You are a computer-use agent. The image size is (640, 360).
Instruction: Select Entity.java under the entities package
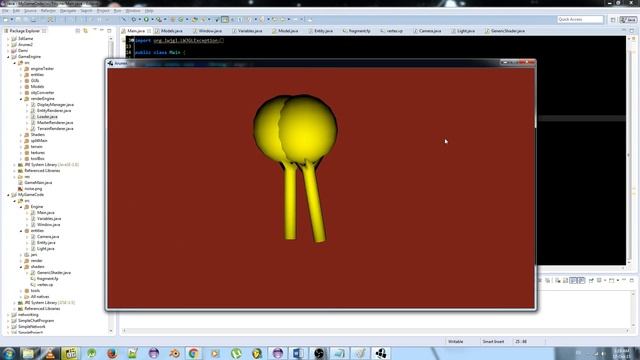pos(46,242)
